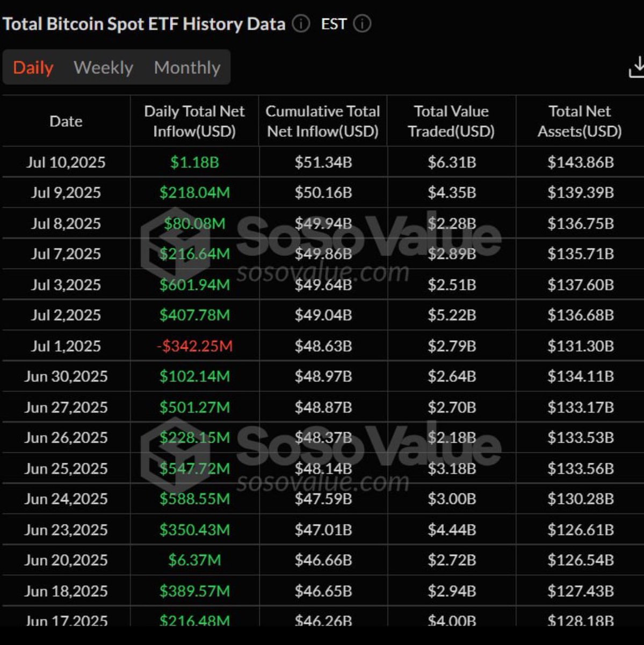The image size is (644, 645).
Task: Select the $137.60B net assets cell
Action: (x=581, y=285)
